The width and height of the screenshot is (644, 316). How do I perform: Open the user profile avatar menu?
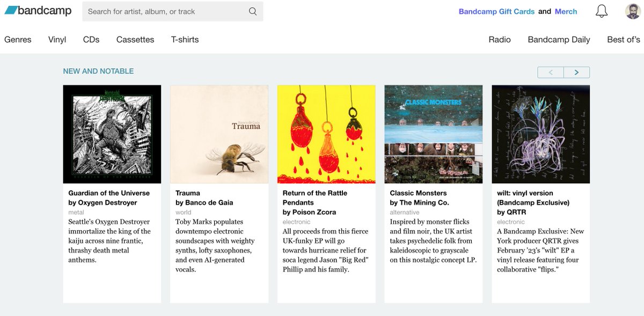(633, 11)
